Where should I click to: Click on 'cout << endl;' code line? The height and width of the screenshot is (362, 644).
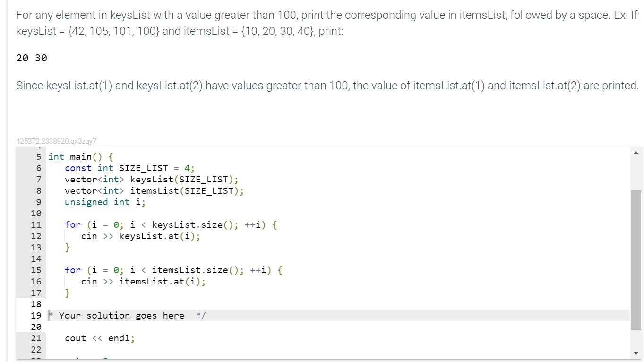coord(100,338)
